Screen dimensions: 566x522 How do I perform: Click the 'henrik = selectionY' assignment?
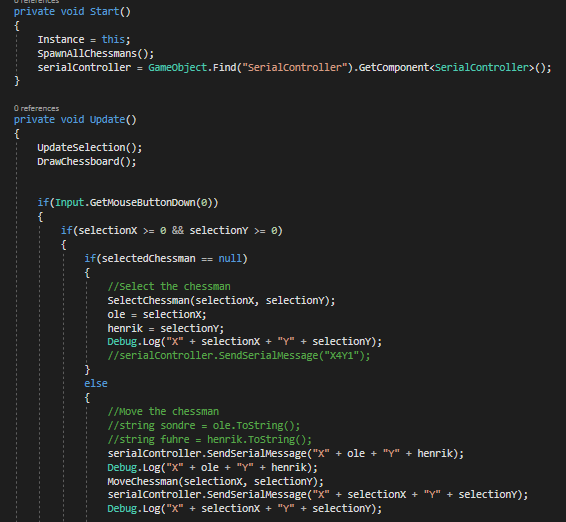point(166,328)
